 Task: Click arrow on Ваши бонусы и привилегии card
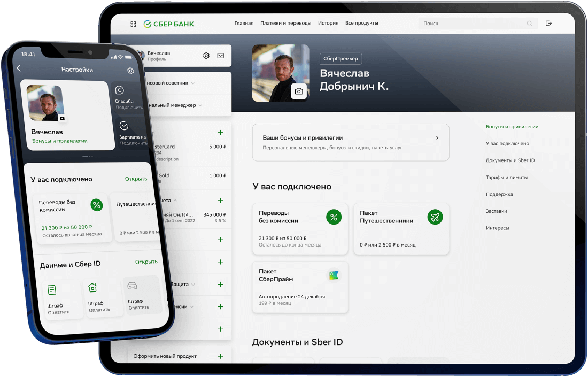(437, 137)
